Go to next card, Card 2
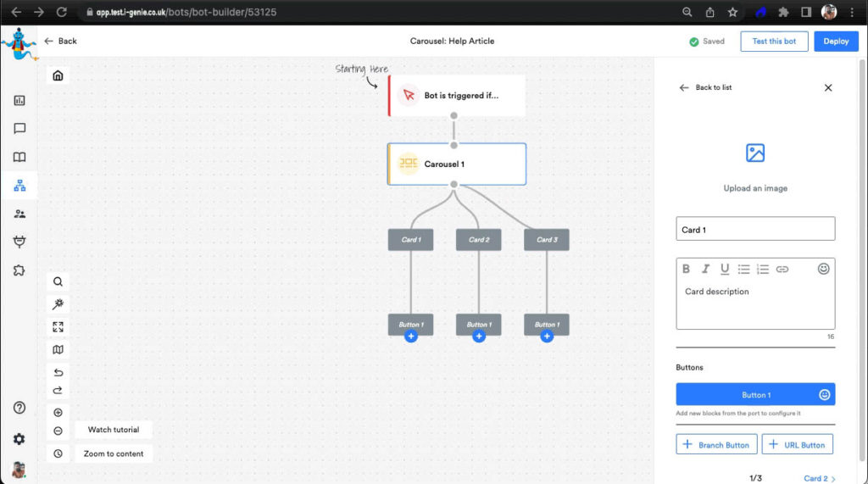 819,478
